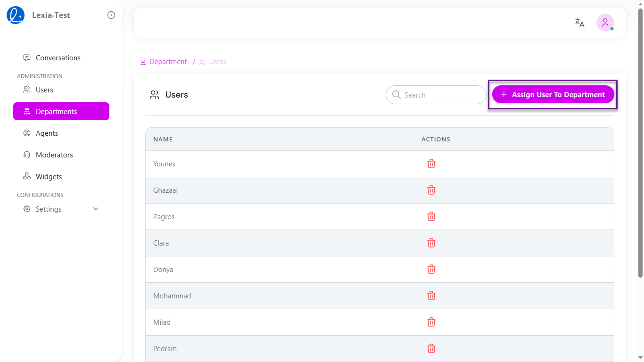Click the Assign User To Department button

tap(553, 94)
